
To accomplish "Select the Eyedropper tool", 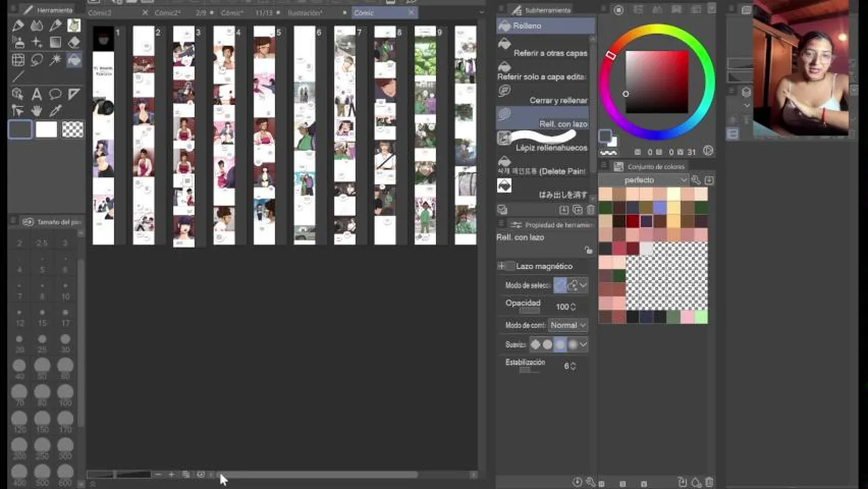I will [x=55, y=111].
